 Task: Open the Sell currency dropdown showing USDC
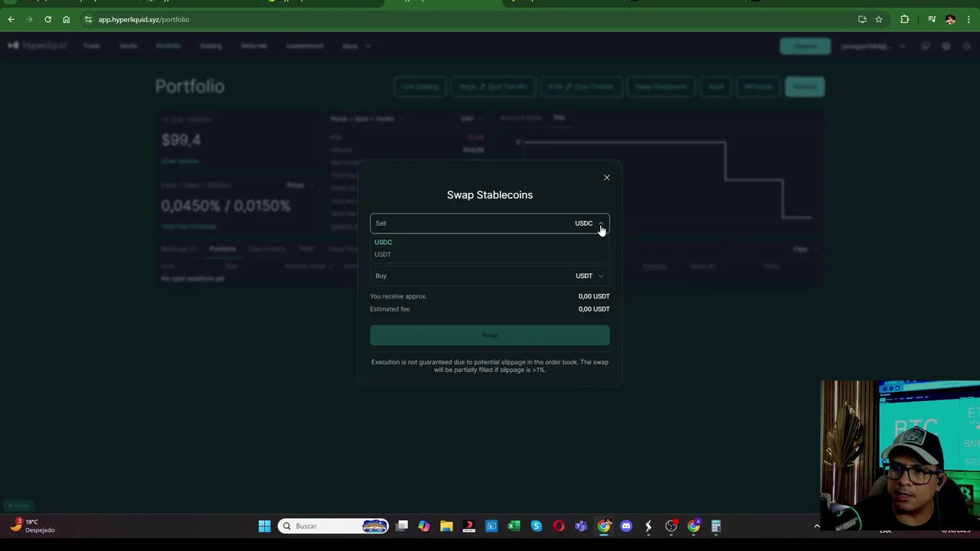click(589, 223)
